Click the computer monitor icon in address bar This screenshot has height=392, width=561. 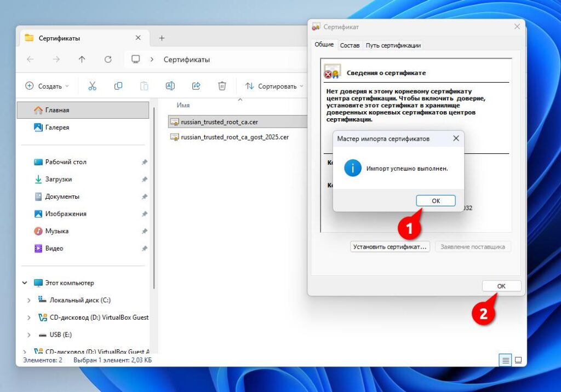tap(136, 59)
